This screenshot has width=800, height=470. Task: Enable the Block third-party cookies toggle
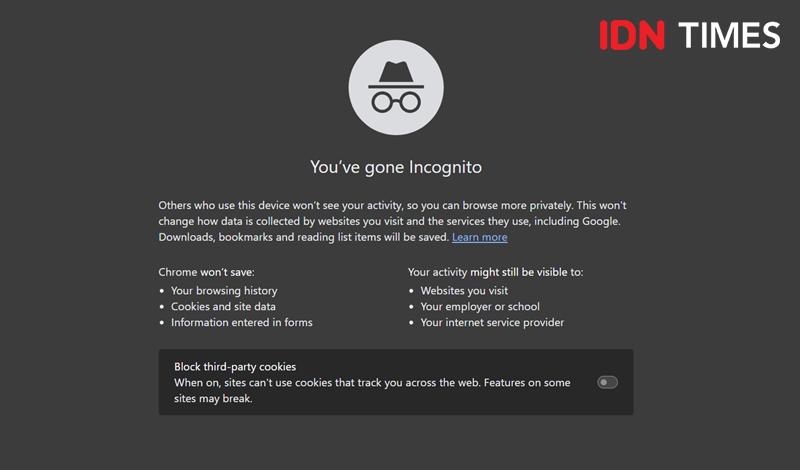click(x=607, y=382)
